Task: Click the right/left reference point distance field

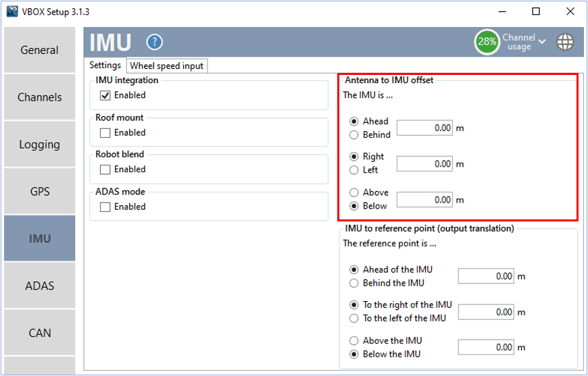Action: pyautogui.click(x=486, y=312)
